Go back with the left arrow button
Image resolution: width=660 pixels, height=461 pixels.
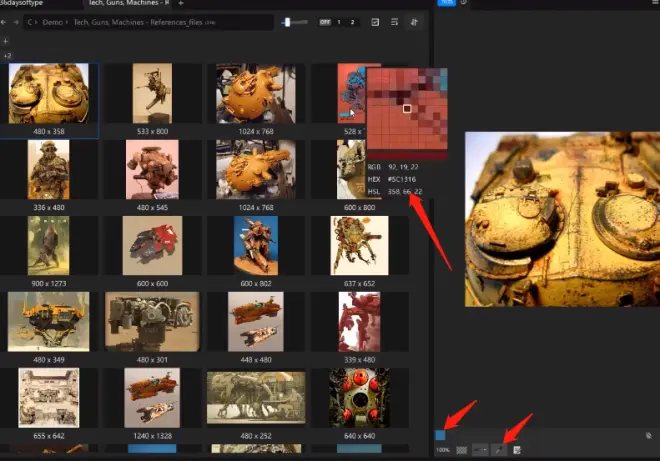[3, 22]
